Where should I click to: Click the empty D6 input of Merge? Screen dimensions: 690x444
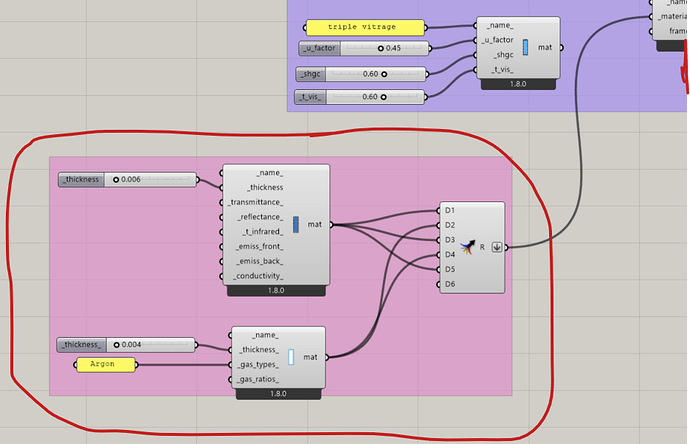click(x=449, y=284)
